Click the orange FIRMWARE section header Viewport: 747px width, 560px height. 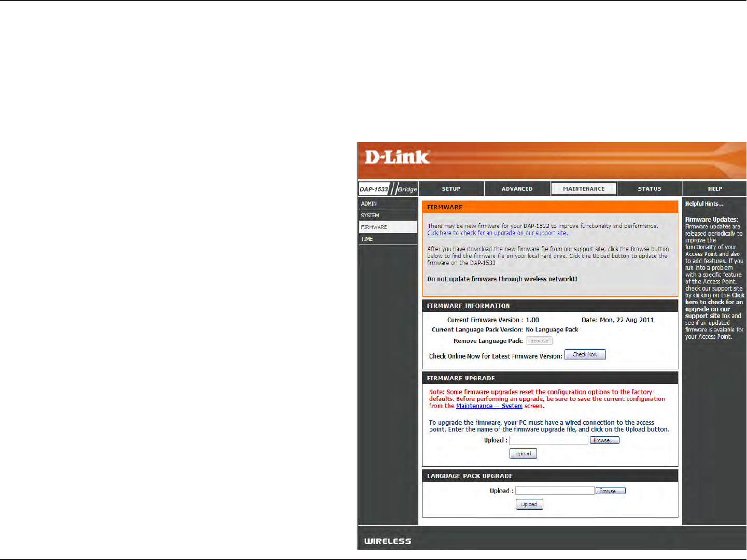click(550, 207)
